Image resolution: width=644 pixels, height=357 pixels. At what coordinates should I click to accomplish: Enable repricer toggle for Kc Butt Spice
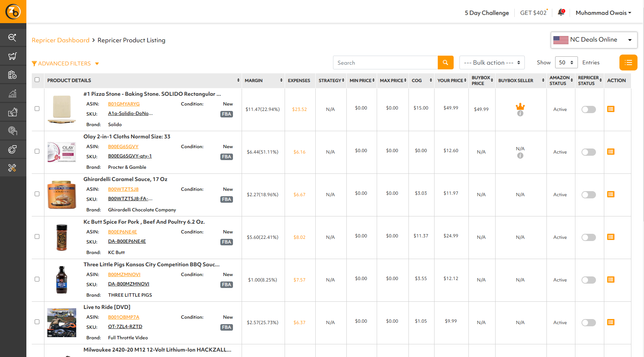coord(588,237)
